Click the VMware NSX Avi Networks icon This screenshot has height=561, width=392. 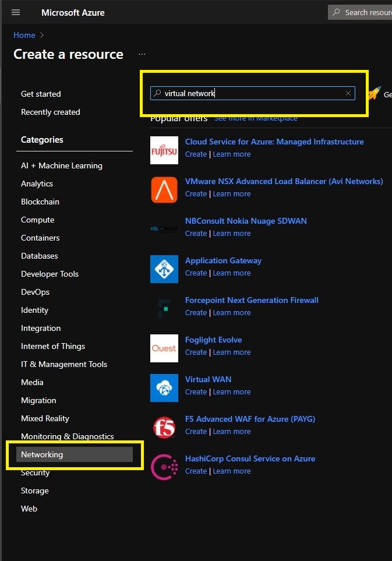(164, 190)
